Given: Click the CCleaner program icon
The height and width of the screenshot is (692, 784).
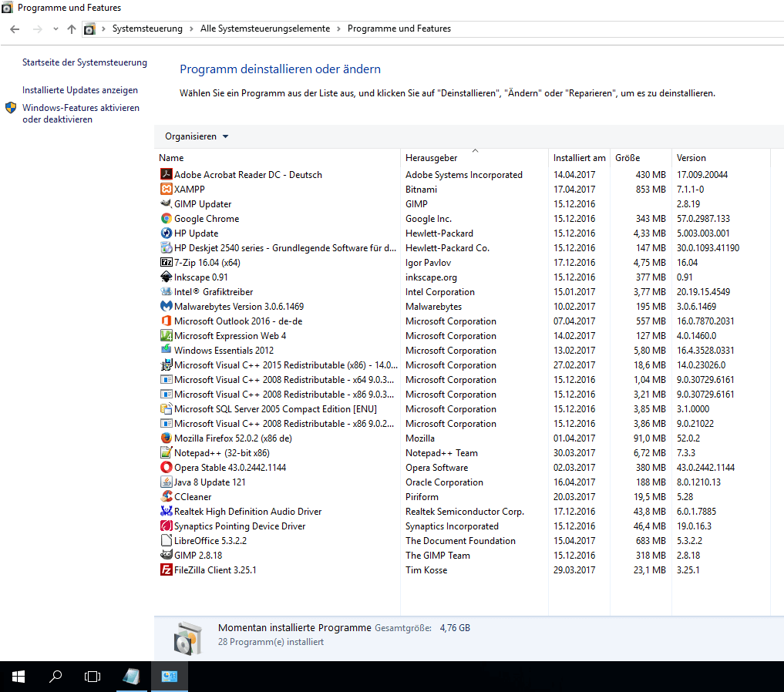Looking at the screenshot, I should coord(166,496).
